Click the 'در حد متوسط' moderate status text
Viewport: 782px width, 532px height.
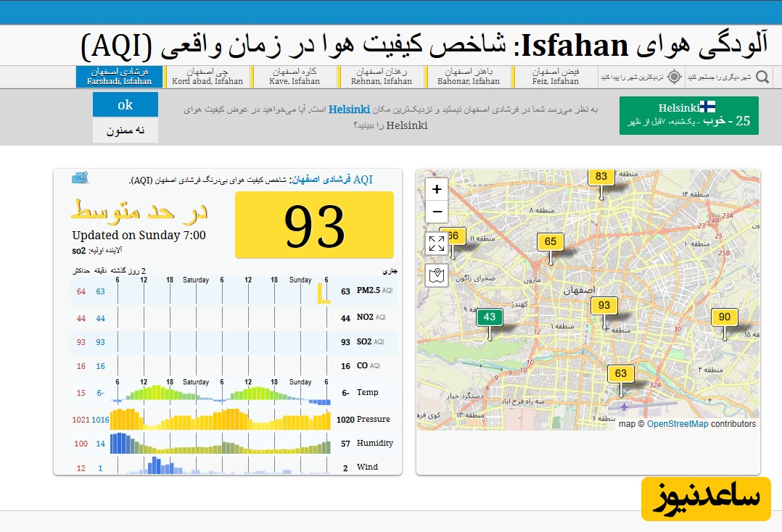(x=139, y=210)
